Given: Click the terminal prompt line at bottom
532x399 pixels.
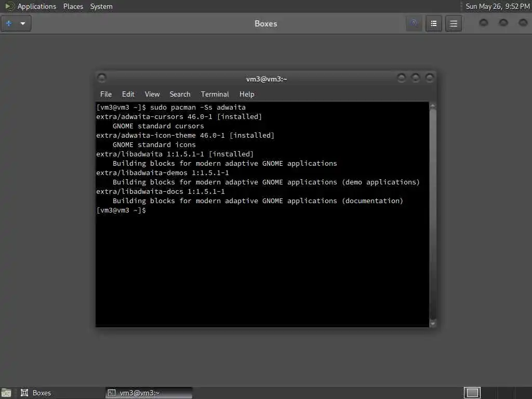Looking at the screenshot, I should (x=121, y=210).
